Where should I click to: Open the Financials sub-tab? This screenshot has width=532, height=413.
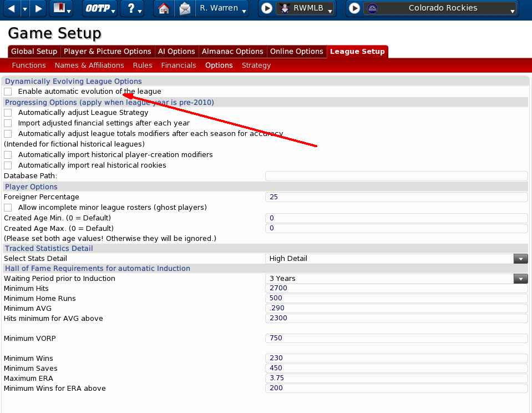(178, 66)
